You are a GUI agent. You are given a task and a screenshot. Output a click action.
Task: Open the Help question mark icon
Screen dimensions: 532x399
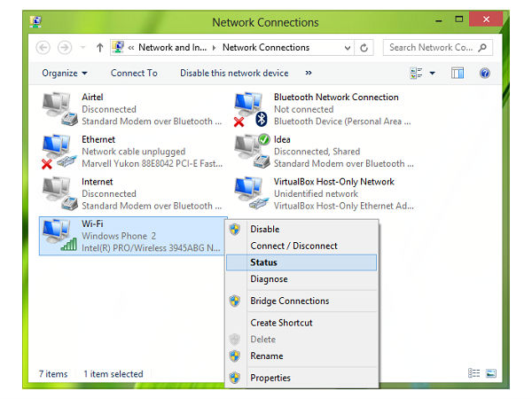coord(485,73)
